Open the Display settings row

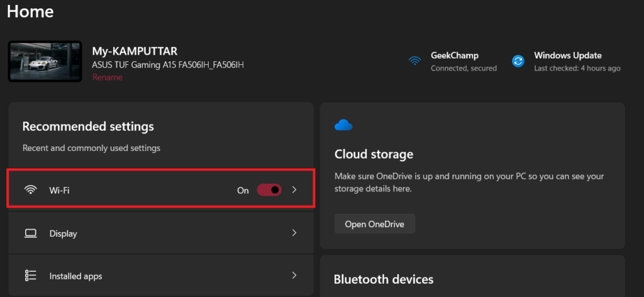pos(63,233)
